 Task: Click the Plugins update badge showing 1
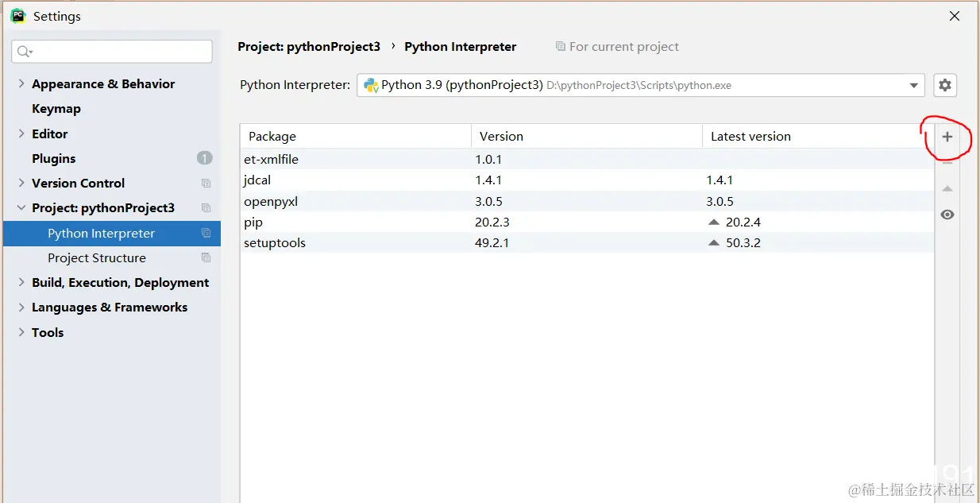(x=204, y=158)
